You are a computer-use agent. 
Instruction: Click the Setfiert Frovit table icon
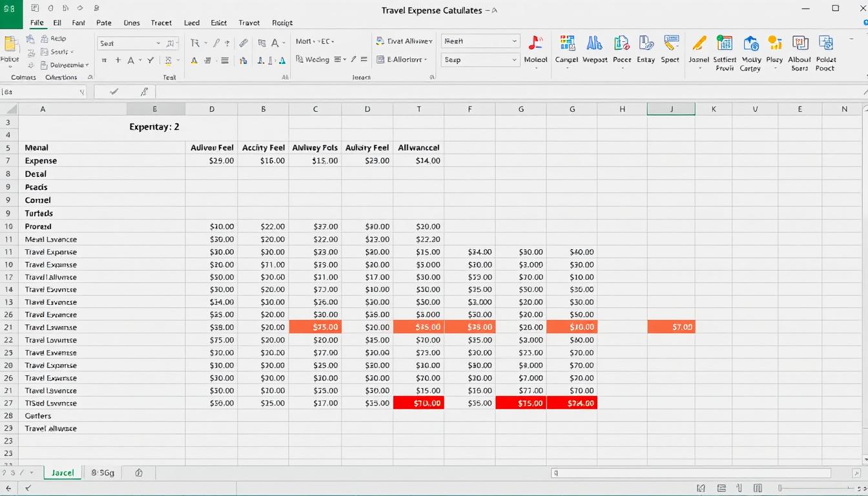(x=725, y=43)
